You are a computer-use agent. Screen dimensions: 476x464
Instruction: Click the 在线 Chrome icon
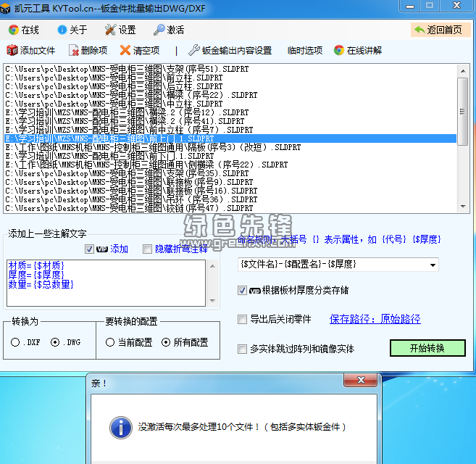click(x=14, y=30)
